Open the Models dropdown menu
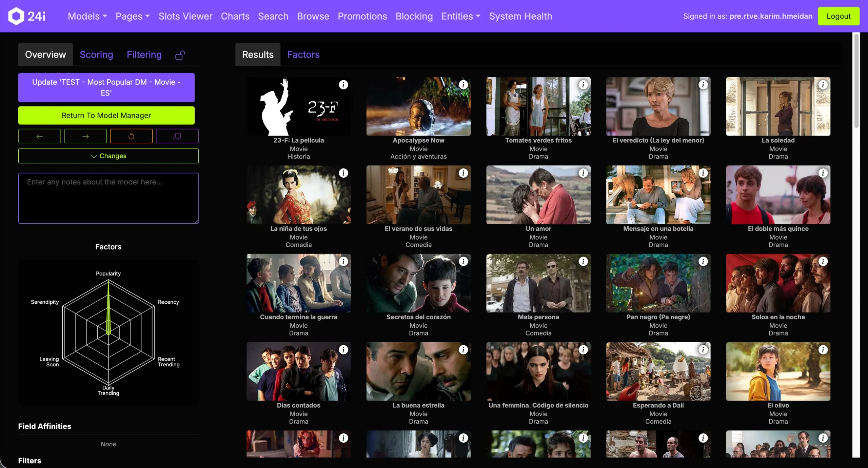Screen dimensions: 868x468 [x=87, y=16]
